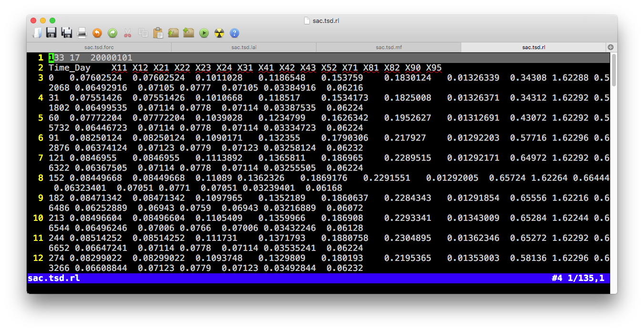The width and height of the screenshot is (644, 332).
Task: Save the file with the floppy icon
Action: pos(51,33)
